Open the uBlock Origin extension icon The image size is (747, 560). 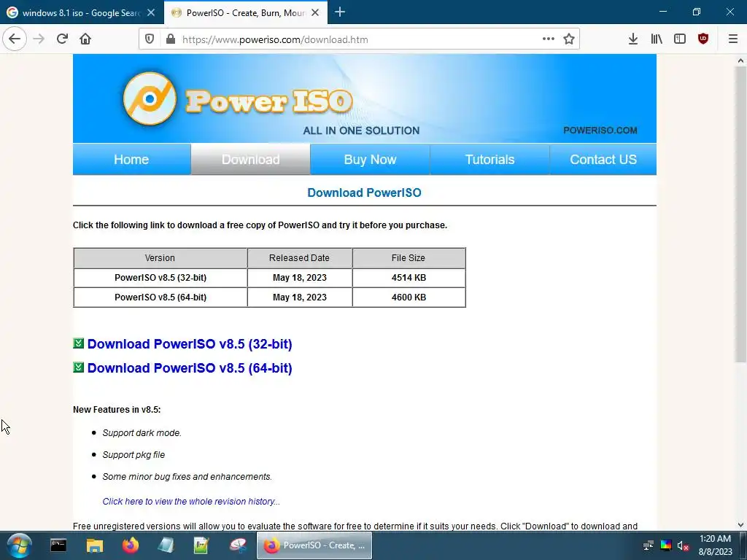[x=703, y=39]
